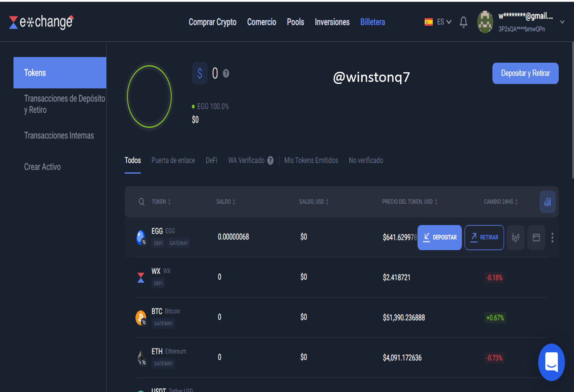Open the support chat bubble

coord(552,362)
